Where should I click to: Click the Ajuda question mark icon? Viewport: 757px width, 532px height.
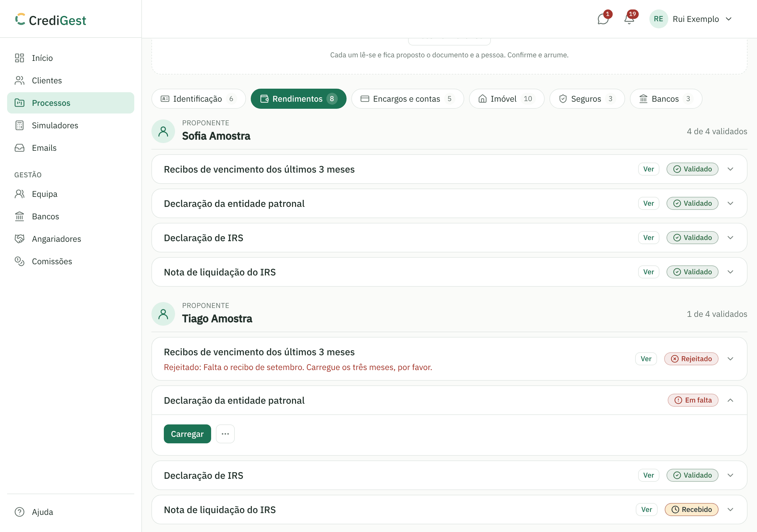tap(20, 512)
